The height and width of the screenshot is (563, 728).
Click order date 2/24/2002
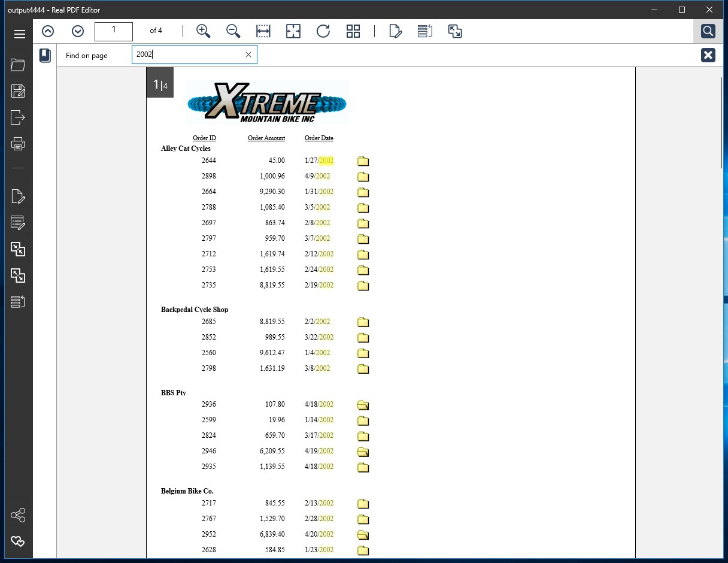[x=319, y=270]
